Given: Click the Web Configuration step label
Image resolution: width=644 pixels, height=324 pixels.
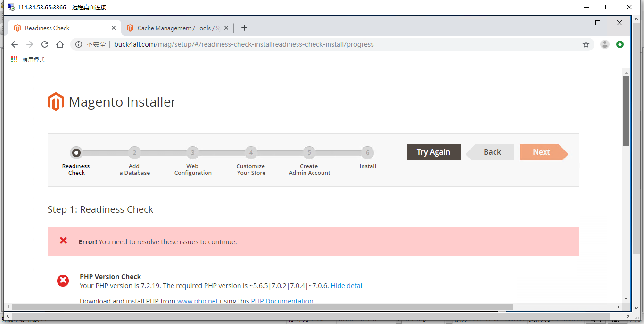Looking at the screenshot, I should click(193, 170).
